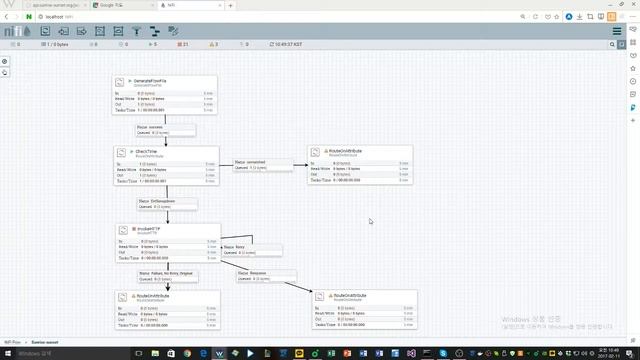Click the Remote Process Group toolbar icon

tap(118, 31)
